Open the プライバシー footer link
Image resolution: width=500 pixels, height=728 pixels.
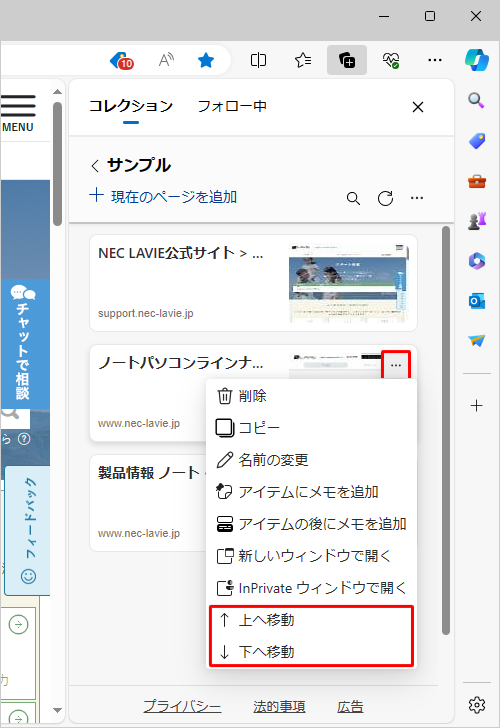(182, 706)
